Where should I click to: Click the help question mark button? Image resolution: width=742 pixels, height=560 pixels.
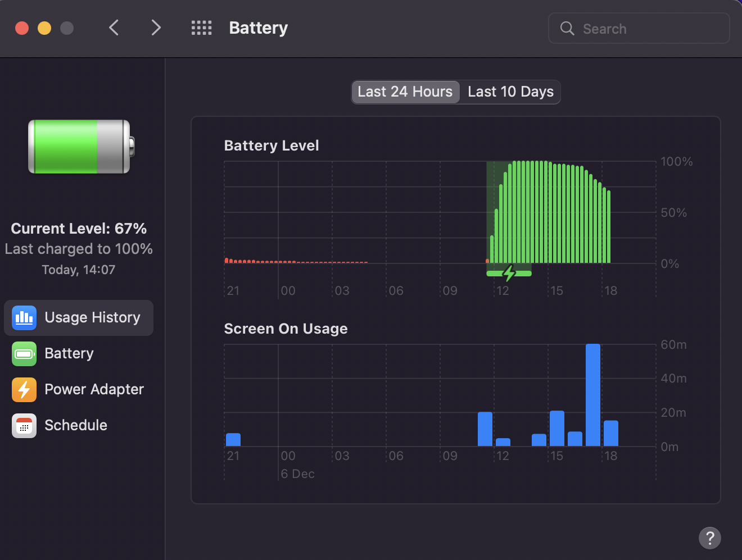point(710,538)
